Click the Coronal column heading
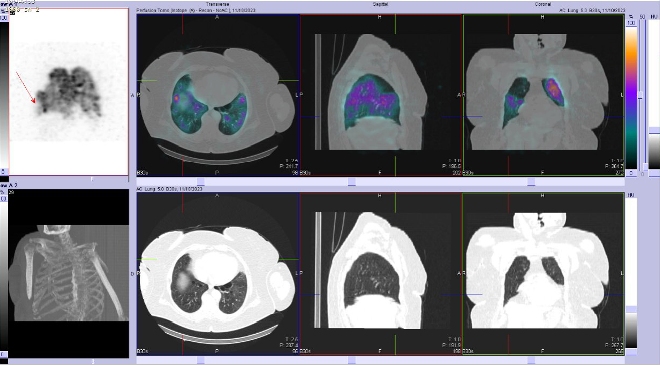This screenshot has width=660, height=365. coord(543,4)
